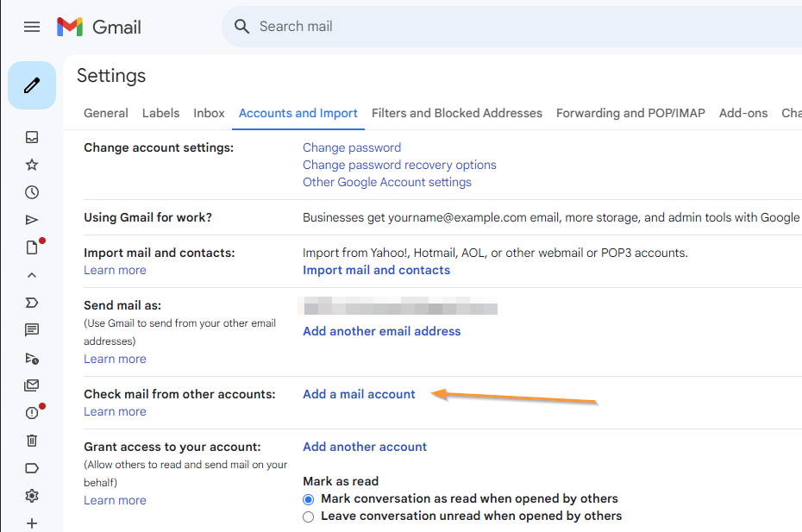This screenshot has width=802, height=532.
Task: Collapse the sidebar list with the up chevron
Action: coord(32,275)
